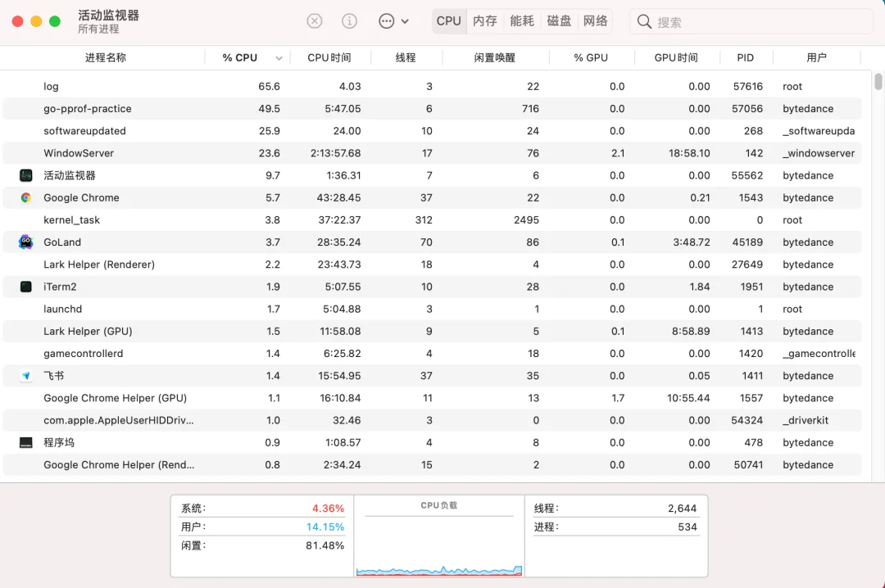Toggle % CPU sort order chevron
Viewport: 885px width, 588px height.
coord(279,58)
